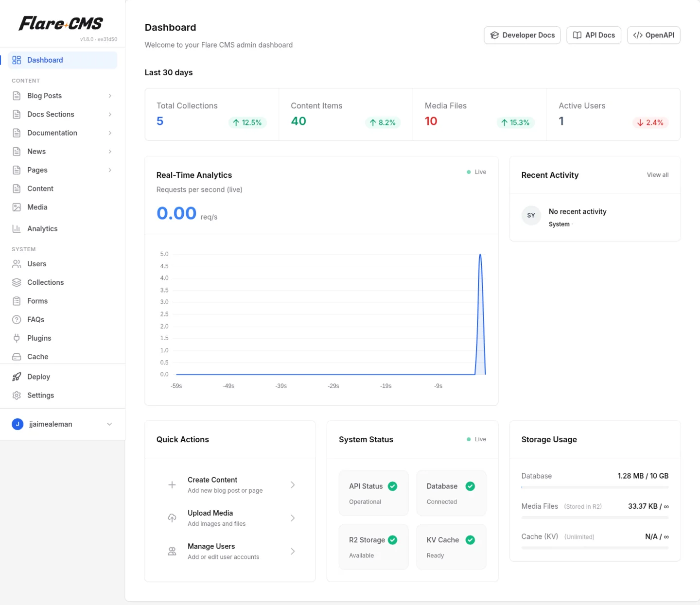Click the Live indicator on Real-Time Analytics
Screen dimensions: 700x605
click(476, 172)
